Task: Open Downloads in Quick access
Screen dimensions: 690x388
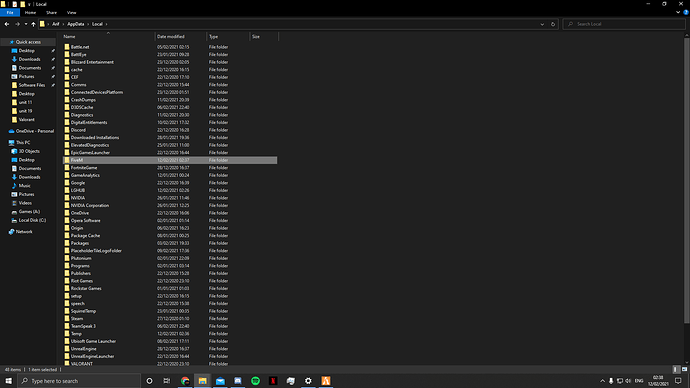Action: (29, 59)
